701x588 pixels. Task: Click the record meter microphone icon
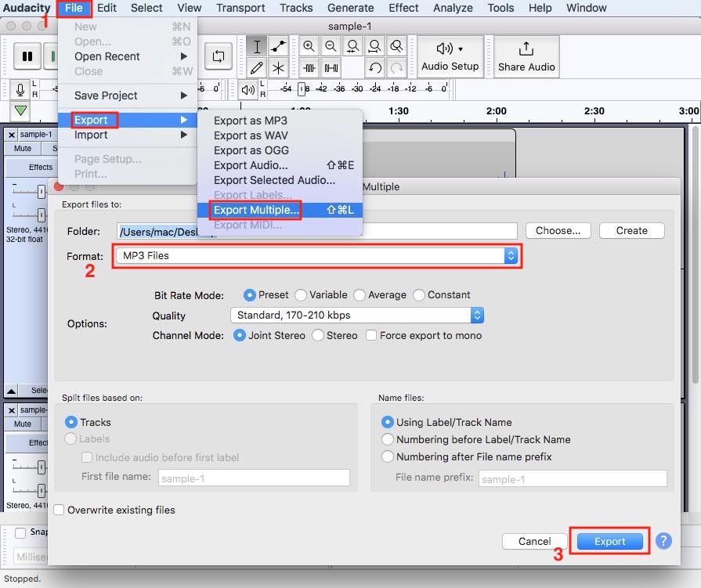point(20,90)
